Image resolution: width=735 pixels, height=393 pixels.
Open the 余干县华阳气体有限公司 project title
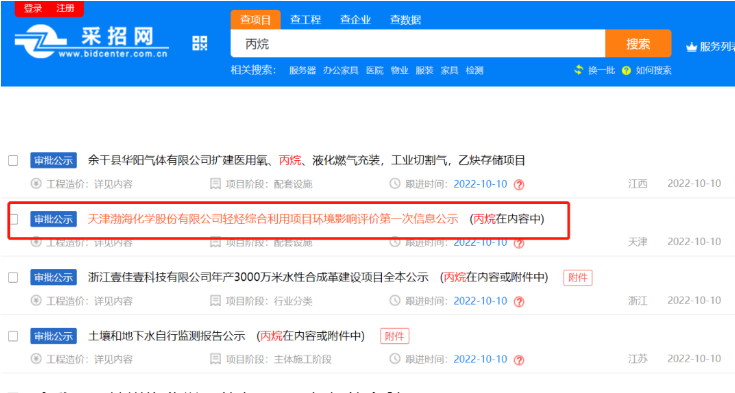pos(307,160)
